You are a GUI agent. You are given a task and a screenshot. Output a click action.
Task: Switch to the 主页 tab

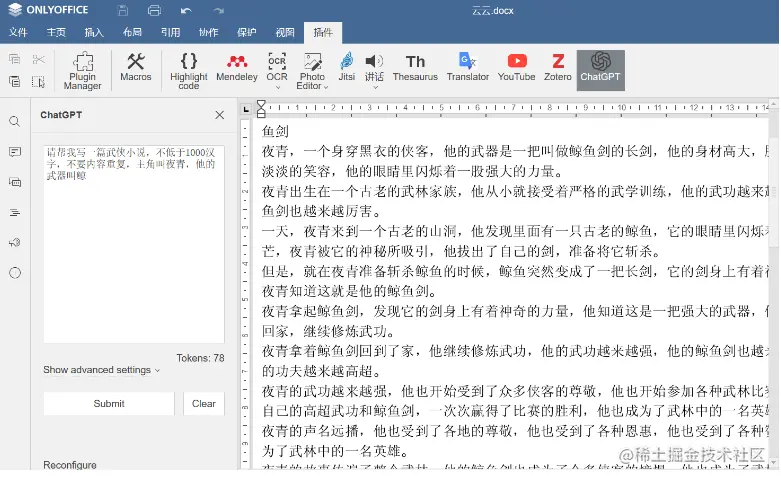[56, 32]
